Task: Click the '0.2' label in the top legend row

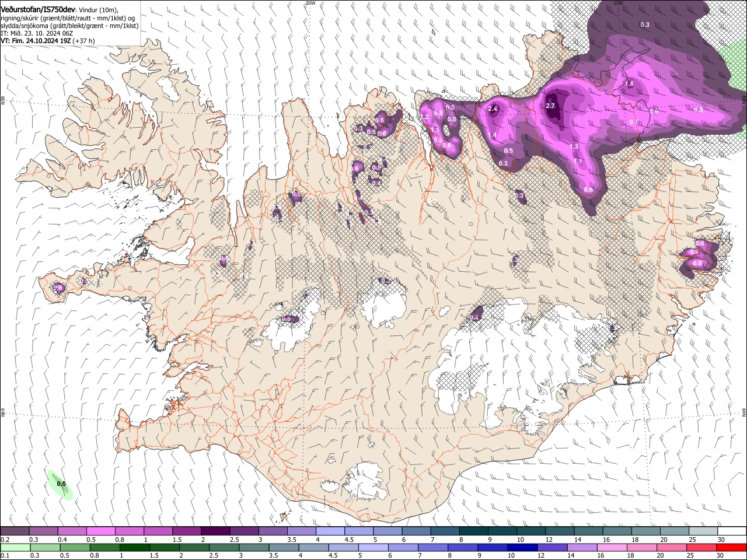Action: pos(5,540)
